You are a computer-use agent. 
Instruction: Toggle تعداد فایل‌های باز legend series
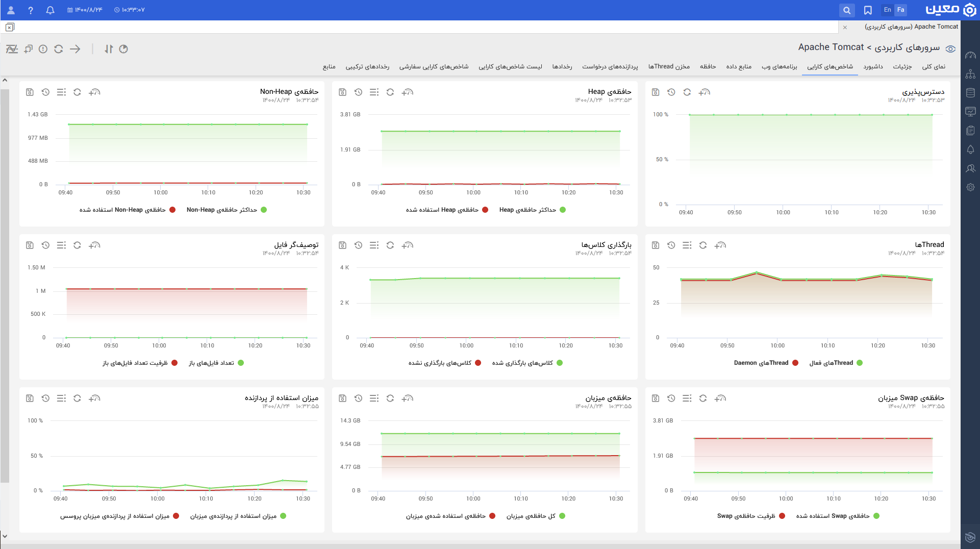click(216, 363)
